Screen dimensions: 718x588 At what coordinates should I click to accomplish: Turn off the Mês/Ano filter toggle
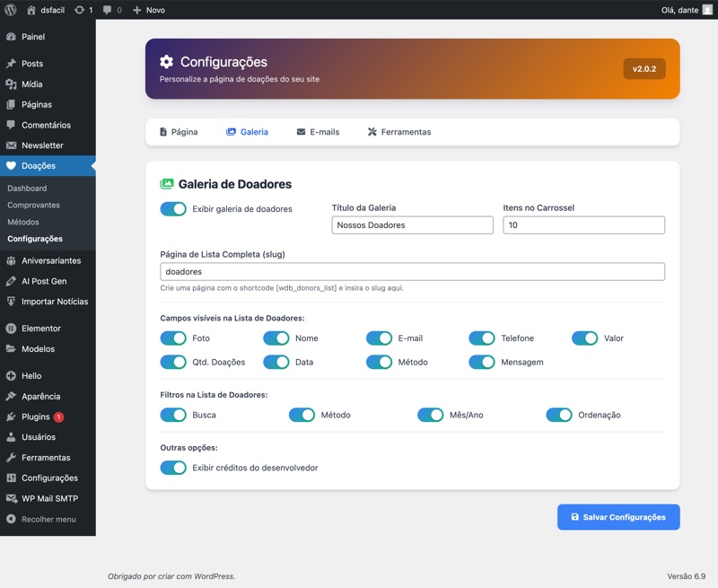(x=431, y=415)
